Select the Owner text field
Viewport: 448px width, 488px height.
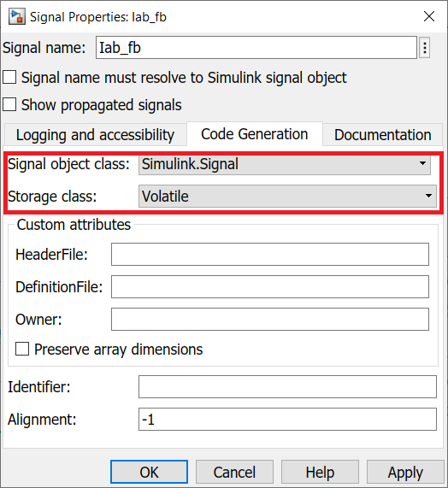270,320
